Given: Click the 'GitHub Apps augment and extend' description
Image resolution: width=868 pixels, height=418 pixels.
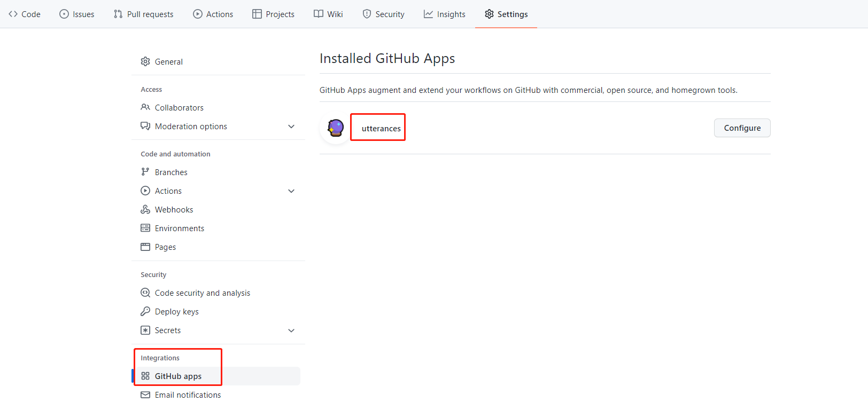Looking at the screenshot, I should 529,90.
